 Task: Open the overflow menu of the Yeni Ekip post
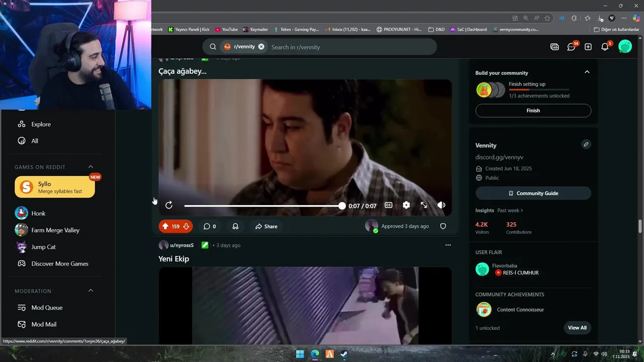(x=448, y=245)
